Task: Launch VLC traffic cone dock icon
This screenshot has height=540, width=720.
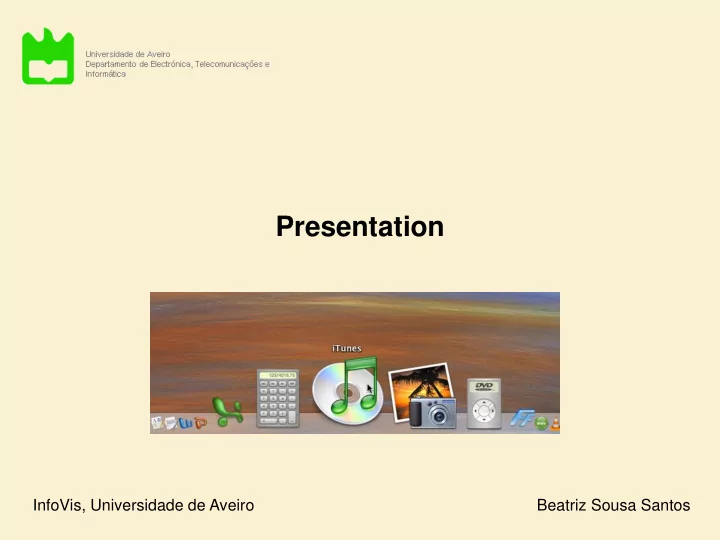Action: [x=555, y=424]
